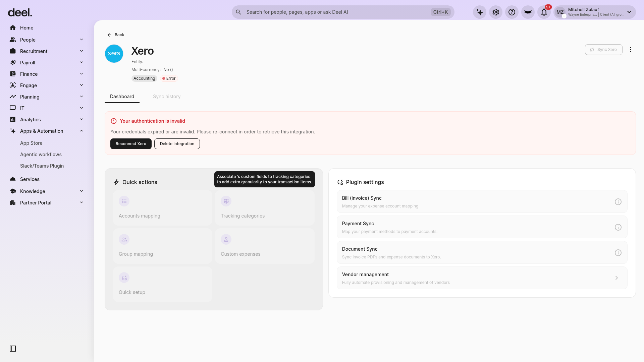Viewport: 644px width, 362px height.
Task: Click the Deel logo
Action: pos(20,13)
